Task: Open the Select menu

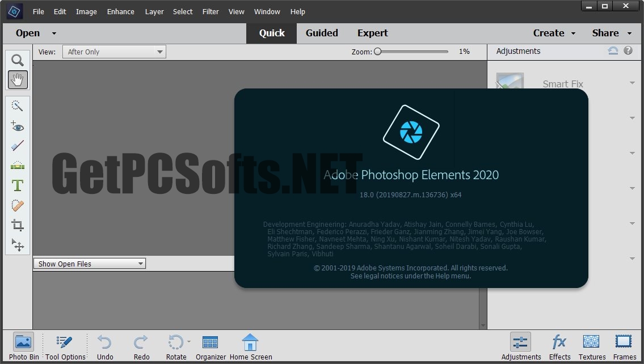Action: tap(182, 11)
